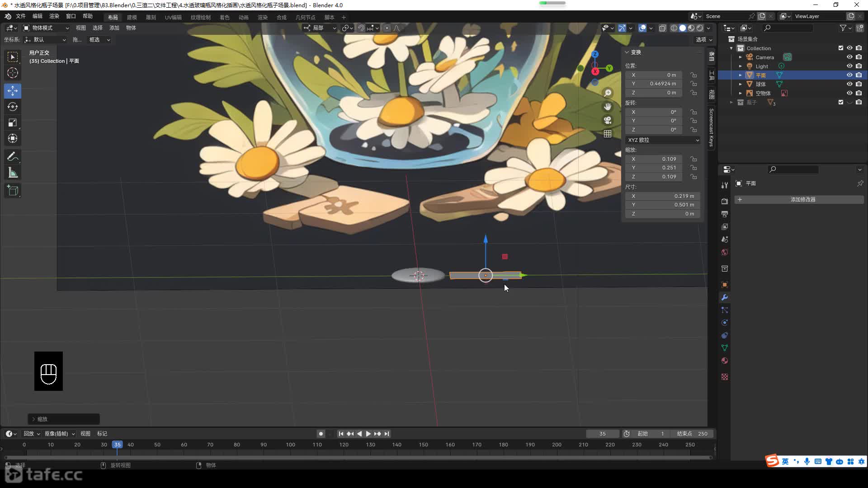Image resolution: width=868 pixels, height=488 pixels.
Task: Click the viewport zoom magnifier icon
Action: coord(608,93)
